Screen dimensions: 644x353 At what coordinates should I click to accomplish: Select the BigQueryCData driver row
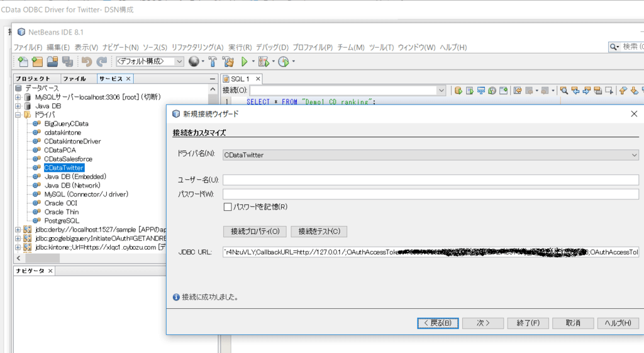pos(66,124)
